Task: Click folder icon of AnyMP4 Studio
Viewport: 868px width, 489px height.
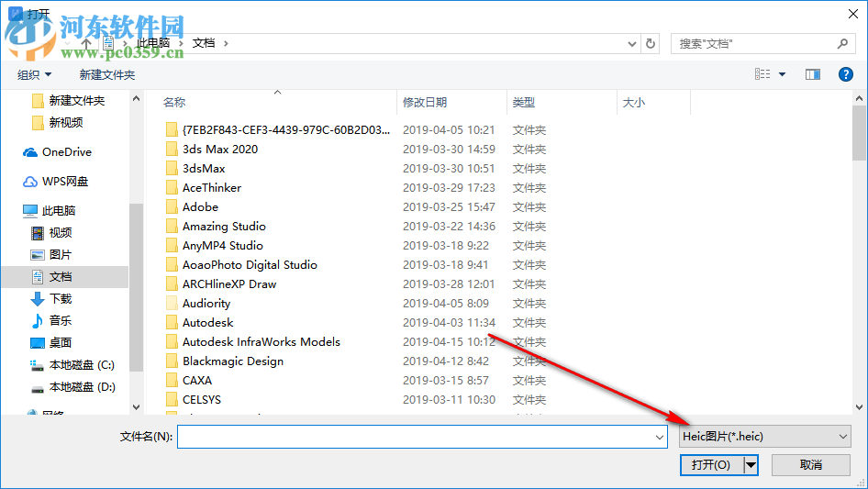Action: tap(172, 245)
